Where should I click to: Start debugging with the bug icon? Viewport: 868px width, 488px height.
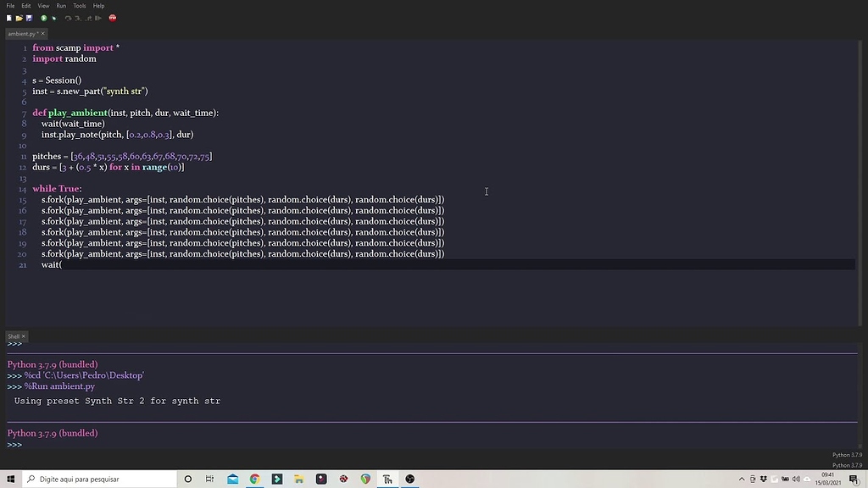coord(54,19)
